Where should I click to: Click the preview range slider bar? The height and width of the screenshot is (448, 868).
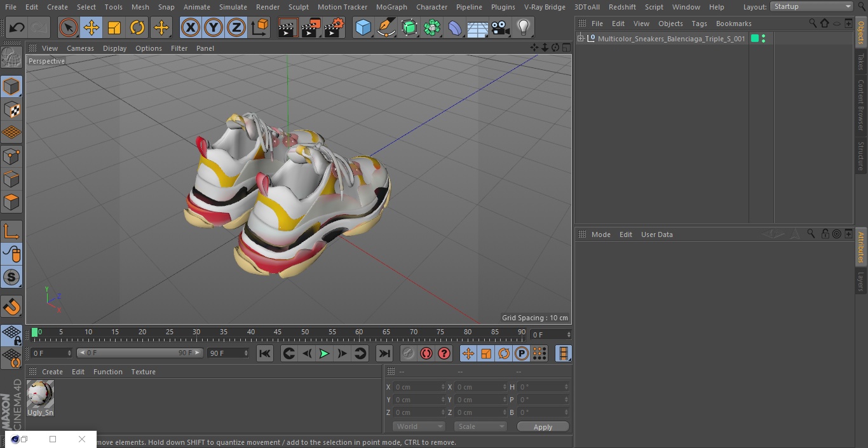[140, 353]
